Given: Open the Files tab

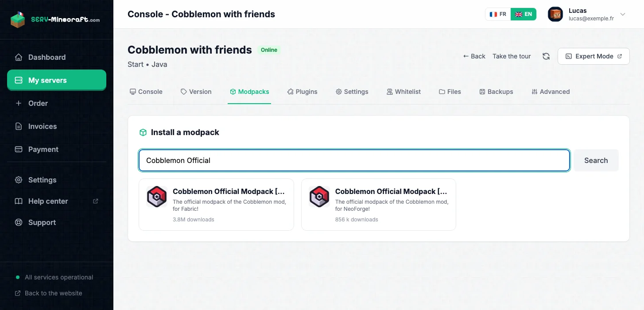Looking at the screenshot, I should click(450, 92).
